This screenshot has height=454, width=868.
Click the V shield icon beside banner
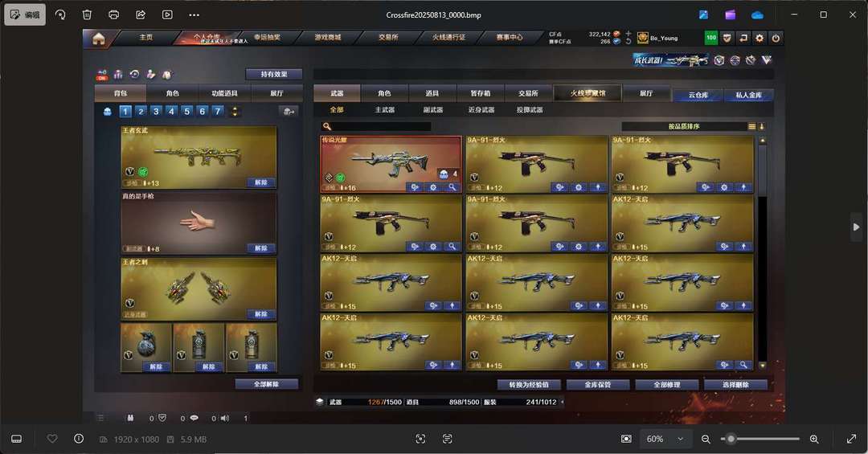click(x=719, y=60)
